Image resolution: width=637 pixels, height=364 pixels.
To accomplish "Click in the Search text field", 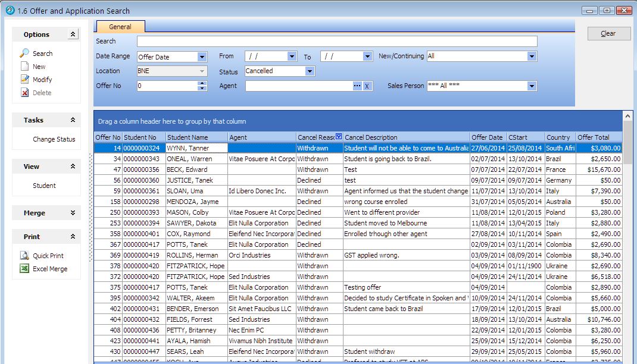I will point(336,42).
